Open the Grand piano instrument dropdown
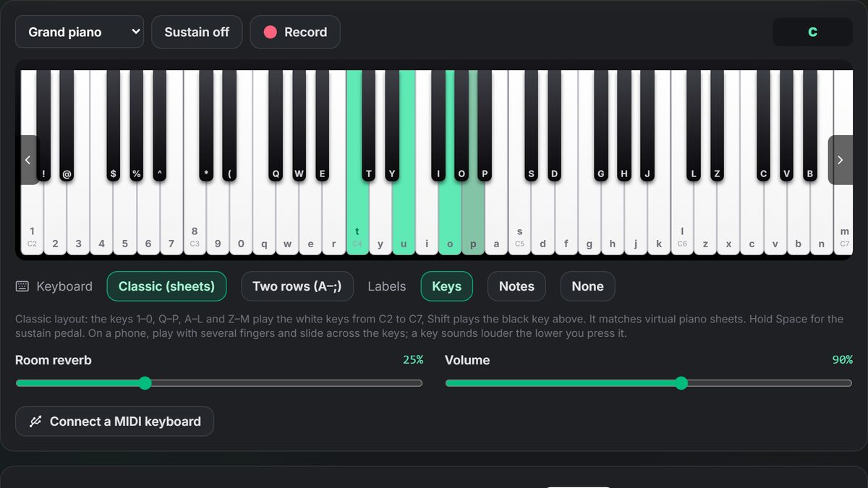This screenshot has height=488, width=868. click(x=80, y=32)
